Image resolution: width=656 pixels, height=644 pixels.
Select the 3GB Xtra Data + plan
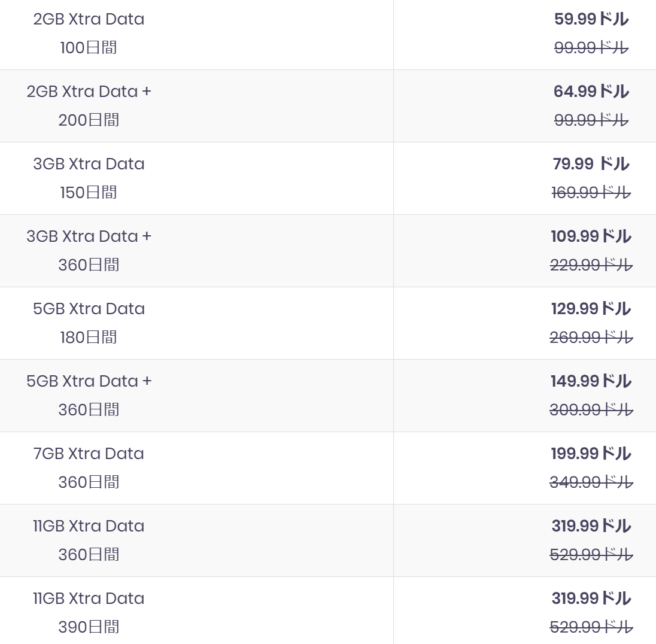click(89, 236)
